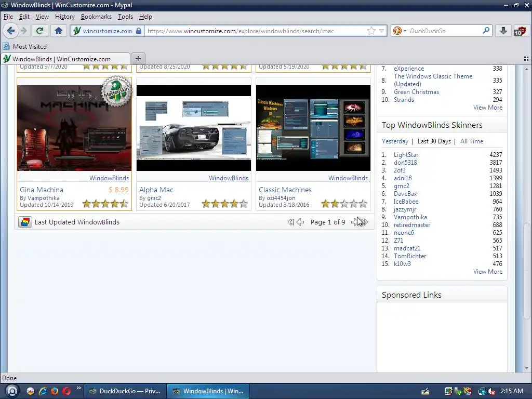The image size is (532, 399).
Task: Click the ozi4454jon author link
Action: tap(281, 198)
